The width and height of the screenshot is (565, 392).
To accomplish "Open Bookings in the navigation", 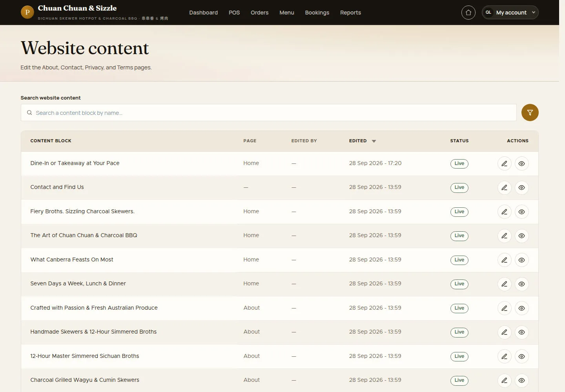I will 317,13.
